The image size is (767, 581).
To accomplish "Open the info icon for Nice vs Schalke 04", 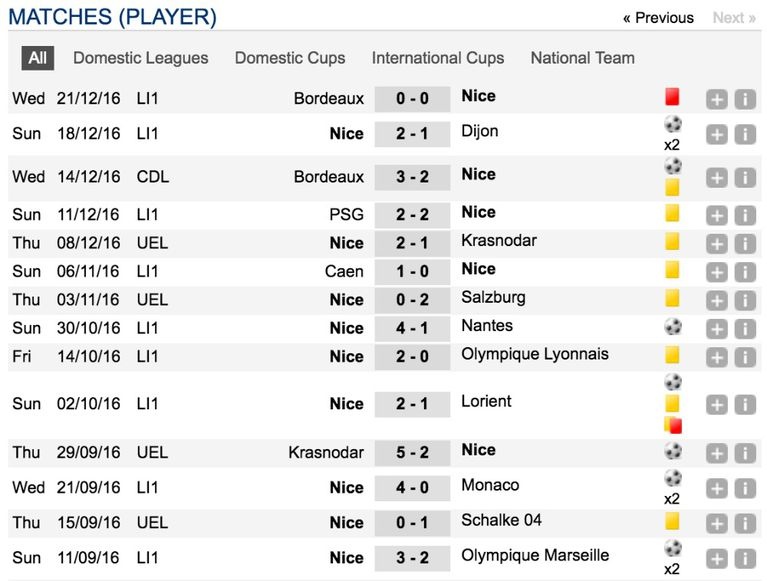I will pos(745,524).
